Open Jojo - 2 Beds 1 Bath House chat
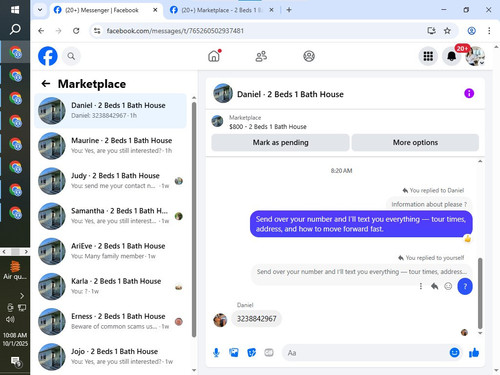The image size is (500, 375). point(110,356)
